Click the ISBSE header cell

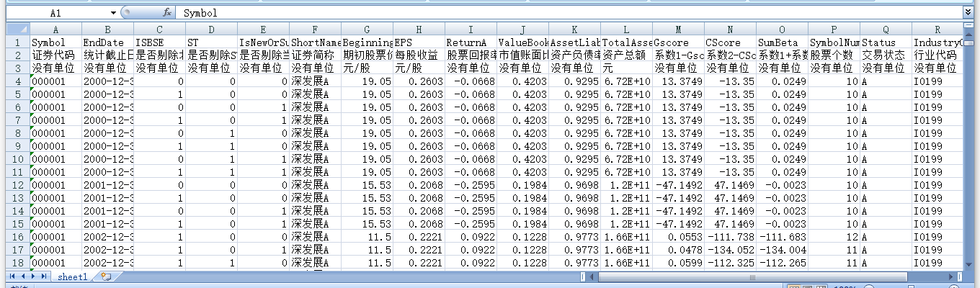159,42
